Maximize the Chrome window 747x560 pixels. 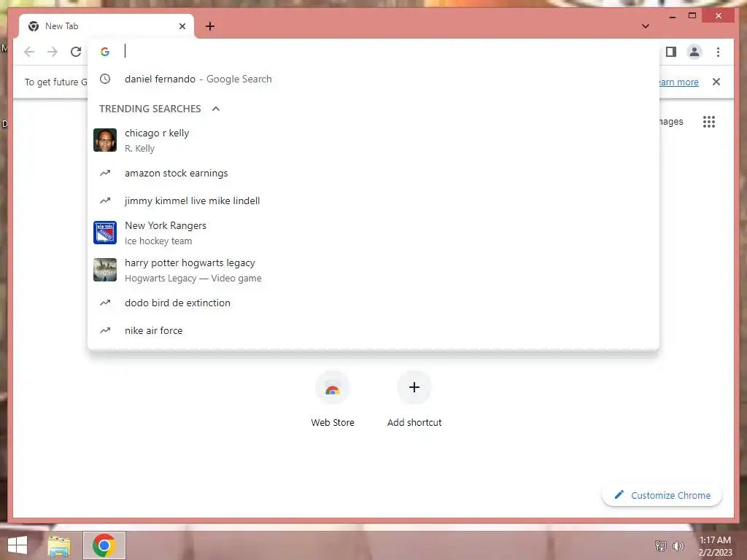click(692, 16)
